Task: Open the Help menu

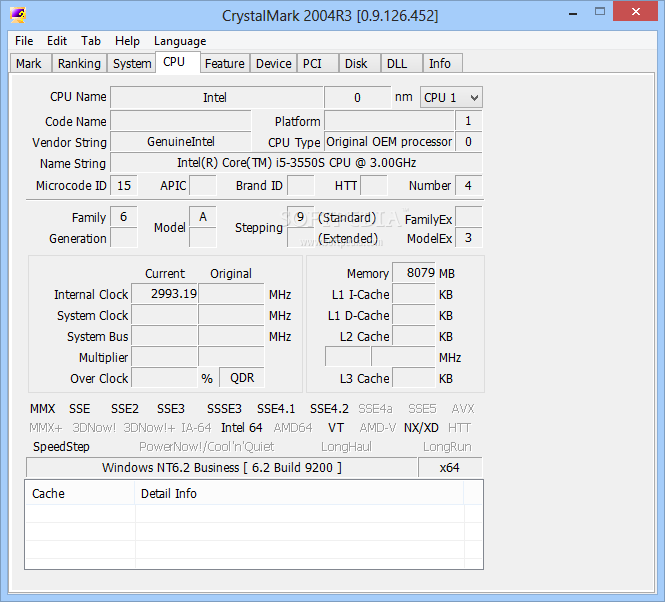Action: pos(127,41)
